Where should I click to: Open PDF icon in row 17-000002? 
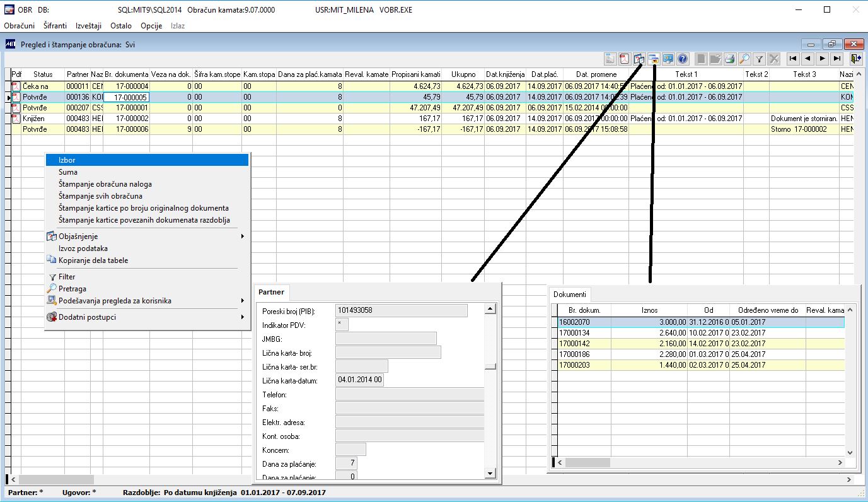pos(16,119)
